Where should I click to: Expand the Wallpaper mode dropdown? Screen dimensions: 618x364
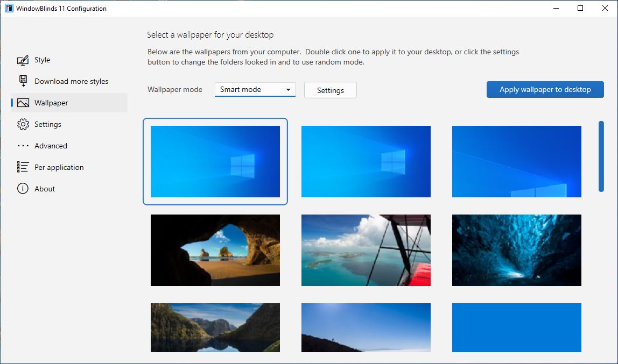pyautogui.click(x=255, y=89)
